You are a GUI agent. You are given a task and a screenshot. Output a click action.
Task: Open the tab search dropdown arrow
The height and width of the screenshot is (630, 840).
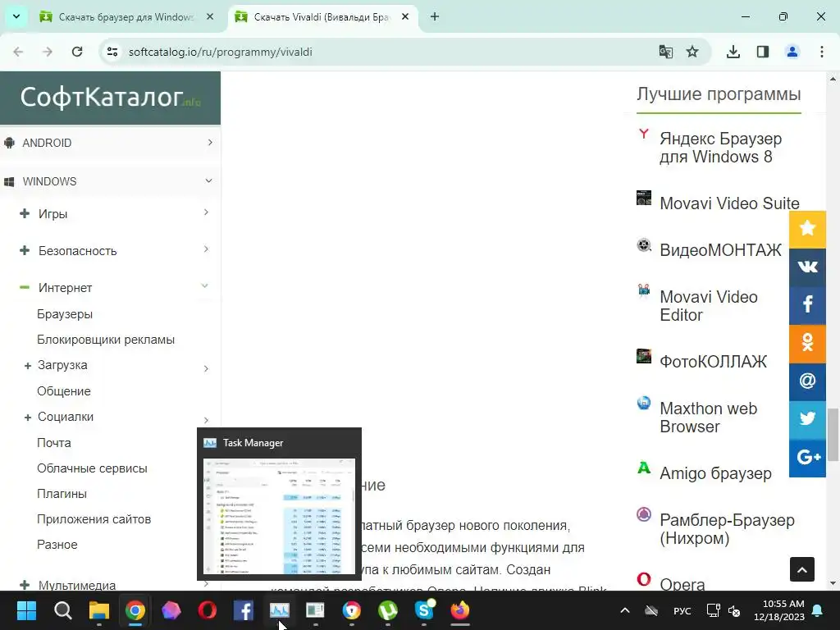pyautogui.click(x=16, y=16)
